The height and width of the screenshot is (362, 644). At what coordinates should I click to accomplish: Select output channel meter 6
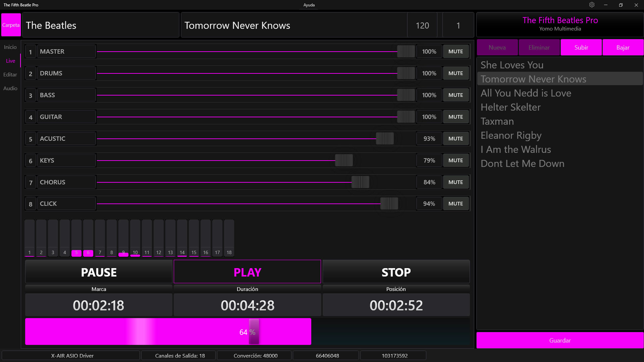[88, 238]
